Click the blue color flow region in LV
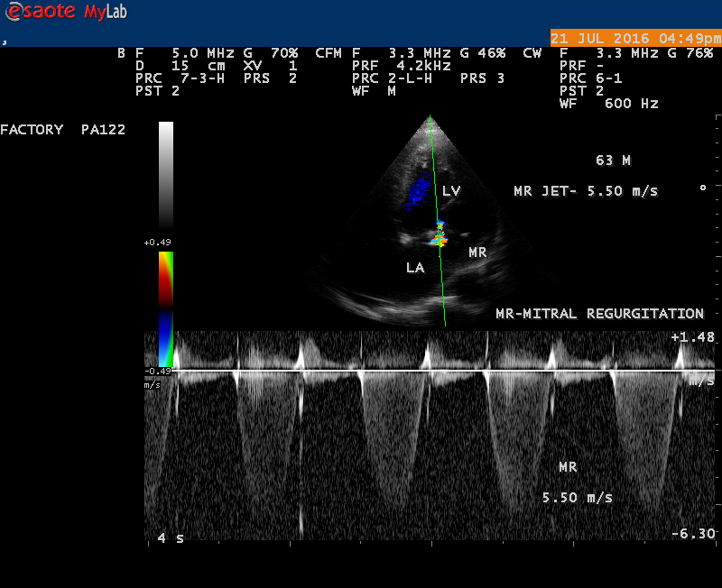The height and width of the screenshot is (588, 722). (x=418, y=191)
